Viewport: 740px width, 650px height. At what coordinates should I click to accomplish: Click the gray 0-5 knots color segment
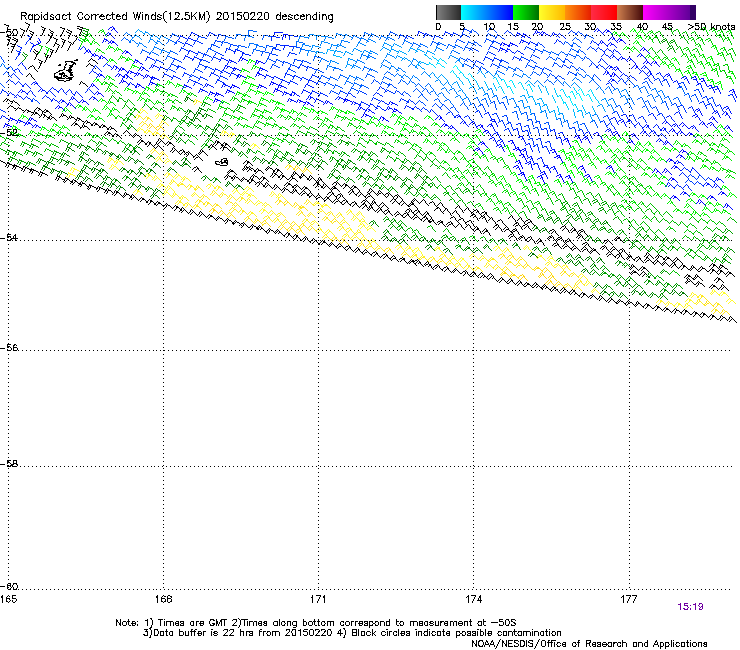tap(448, 12)
